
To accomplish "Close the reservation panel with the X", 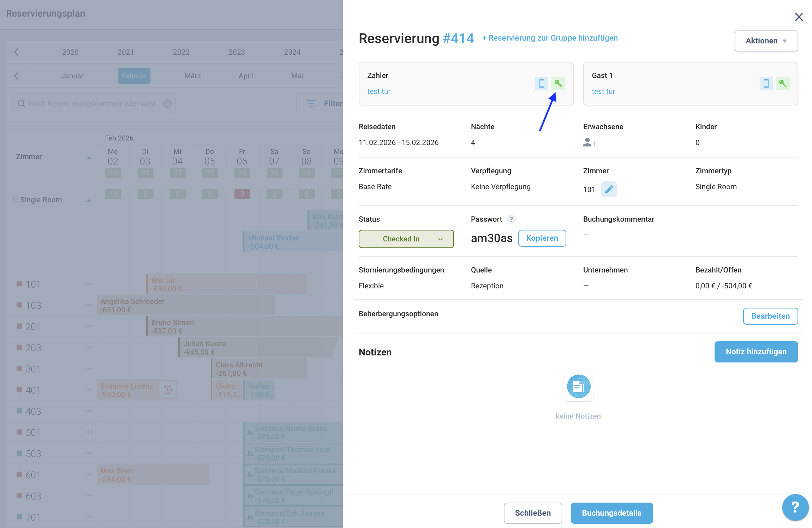I will [799, 17].
